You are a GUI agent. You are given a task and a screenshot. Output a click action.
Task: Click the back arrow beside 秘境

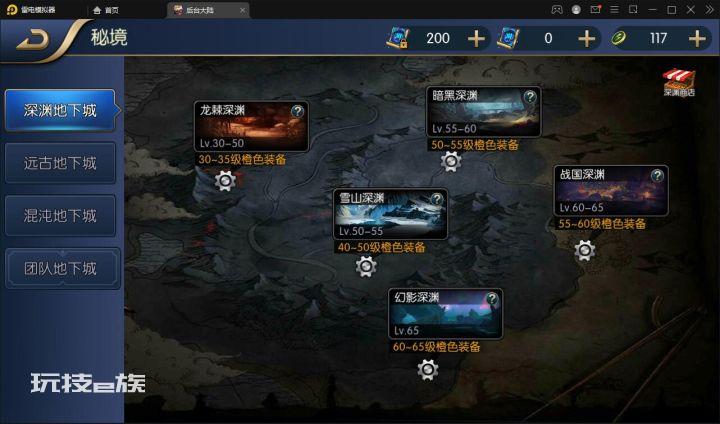(33, 40)
